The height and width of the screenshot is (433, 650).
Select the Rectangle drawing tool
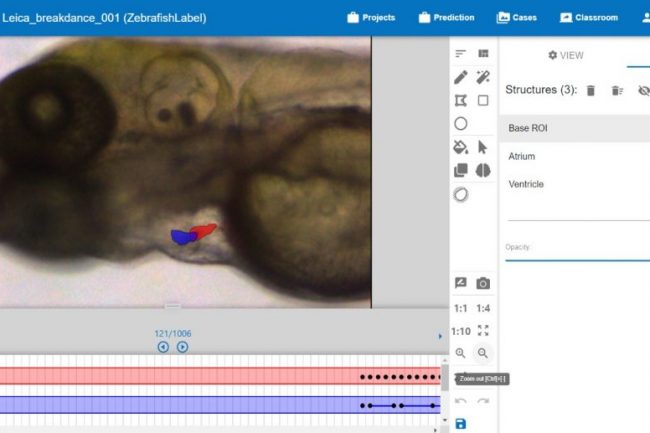[483, 100]
